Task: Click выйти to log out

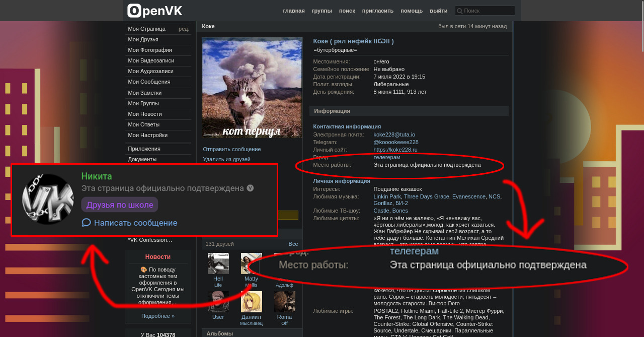Action: coord(439,11)
